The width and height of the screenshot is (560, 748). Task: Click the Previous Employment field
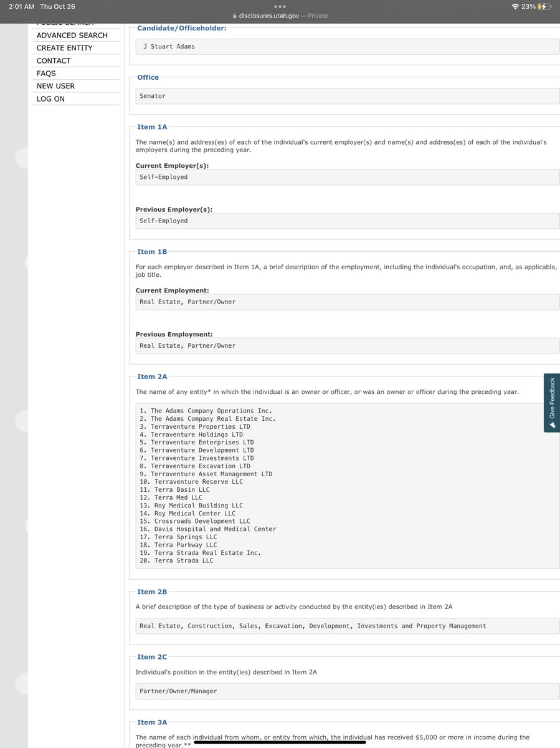pos(348,345)
